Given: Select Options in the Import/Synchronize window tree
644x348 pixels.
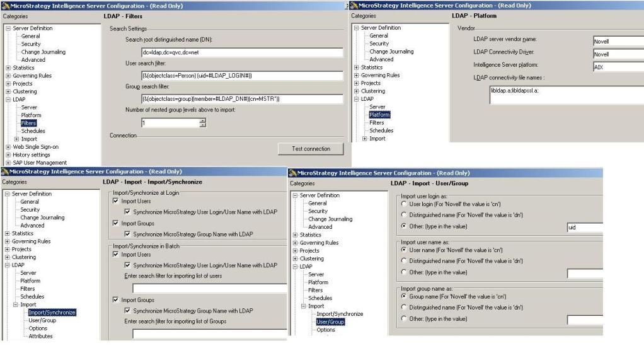Looking at the screenshot, I should click(38, 328).
